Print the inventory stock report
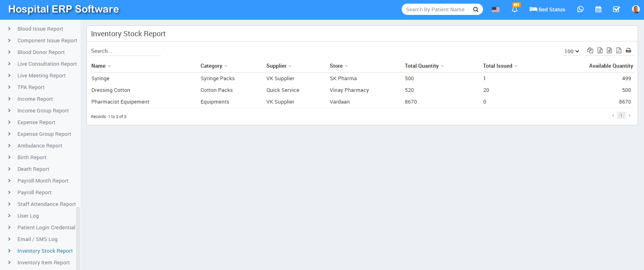The height and width of the screenshot is (270, 644). (628, 50)
